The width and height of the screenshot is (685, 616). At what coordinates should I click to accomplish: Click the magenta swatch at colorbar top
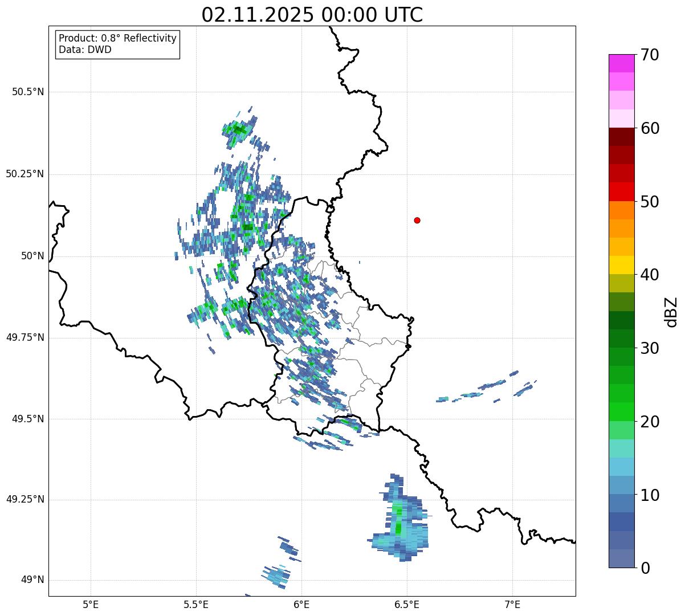point(621,63)
